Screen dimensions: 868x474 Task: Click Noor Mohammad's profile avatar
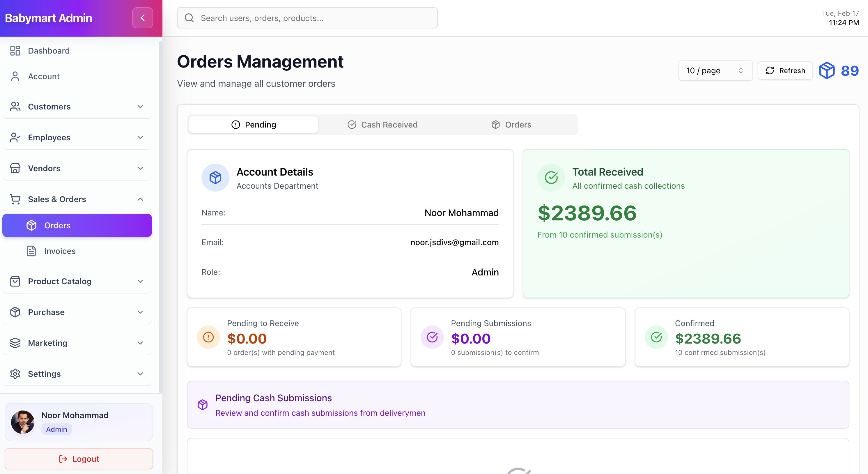(x=23, y=422)
